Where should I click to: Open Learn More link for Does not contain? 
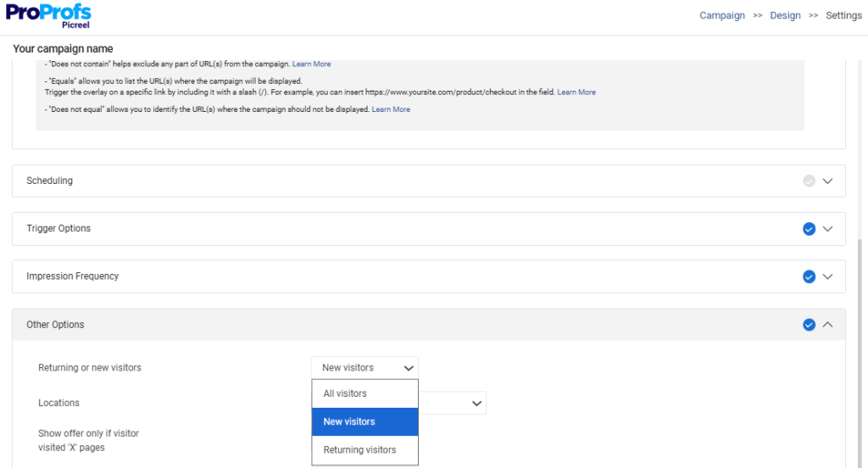point(311,64)
